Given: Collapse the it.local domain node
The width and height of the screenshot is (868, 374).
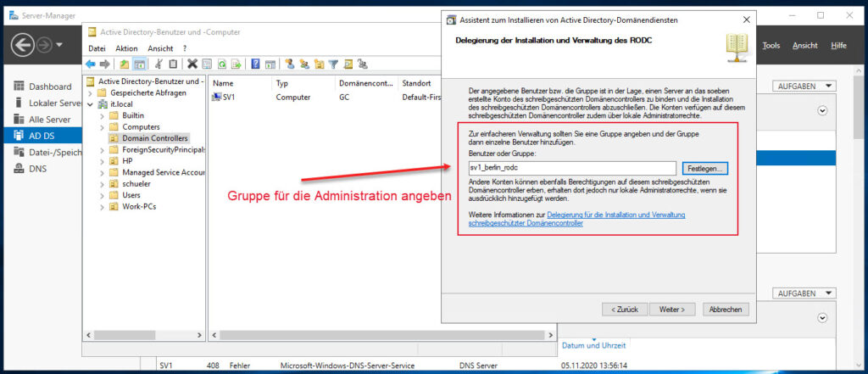Looking at the screenshot, I should click(x=90, y=104).
